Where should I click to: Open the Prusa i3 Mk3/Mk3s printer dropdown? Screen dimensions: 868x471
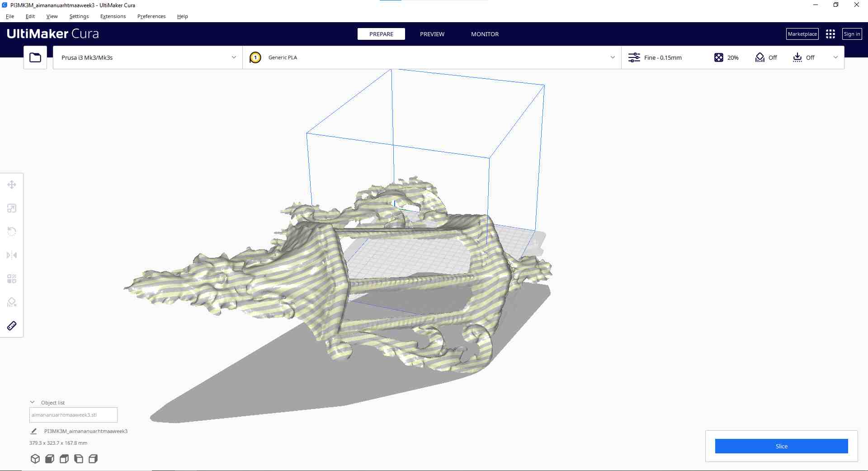(148, 57)
